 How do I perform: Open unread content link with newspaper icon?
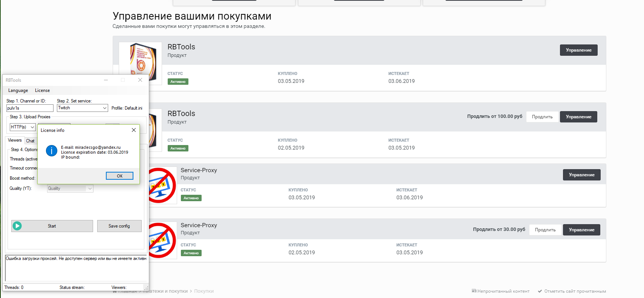coord(500,291)
